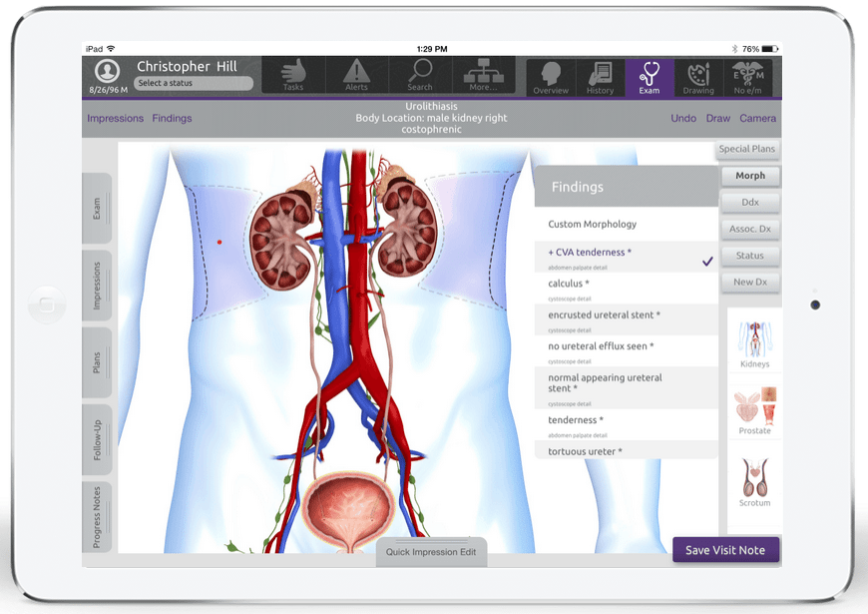Image resolution: width=868 pixels, height=614 pixels.
Task: Select encrusted ureteral stent finding
Action: pos(627,319)
